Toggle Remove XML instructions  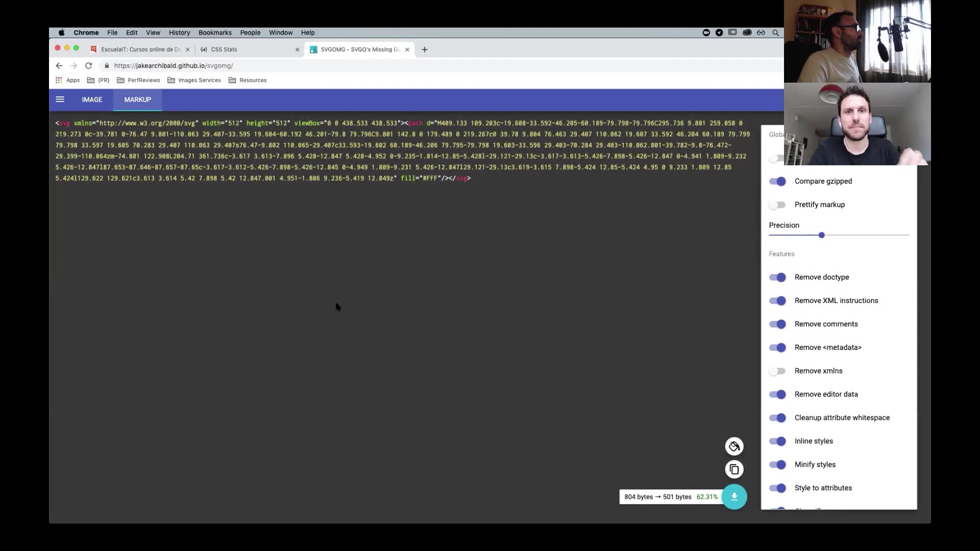(777, 300)
